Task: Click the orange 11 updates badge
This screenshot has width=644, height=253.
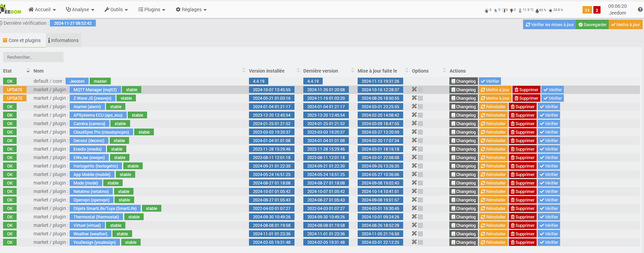Action: [587, 10]
